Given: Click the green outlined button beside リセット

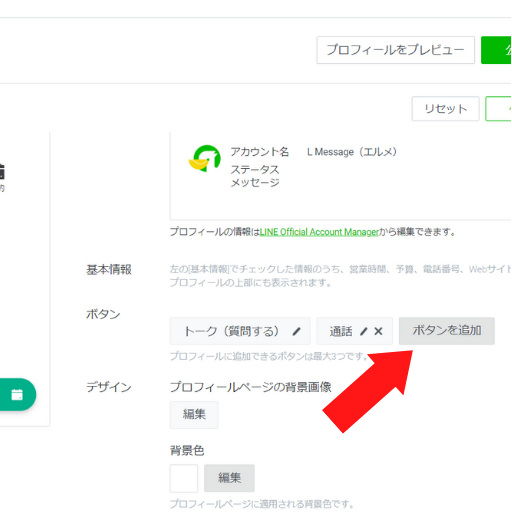Looking at the screenshot, I should 498,109.
